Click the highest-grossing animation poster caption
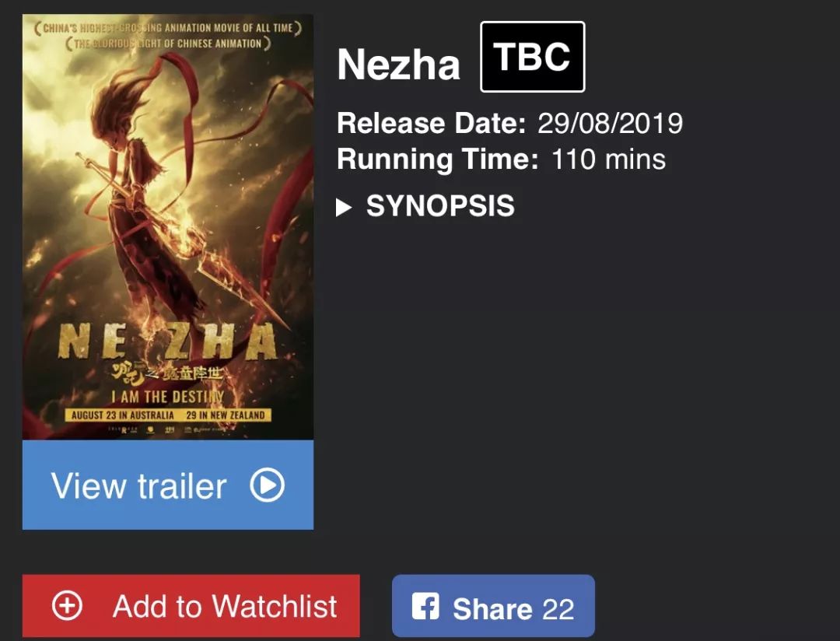Image resolution: width=840 pixels, height=641 pixels. 168,29
